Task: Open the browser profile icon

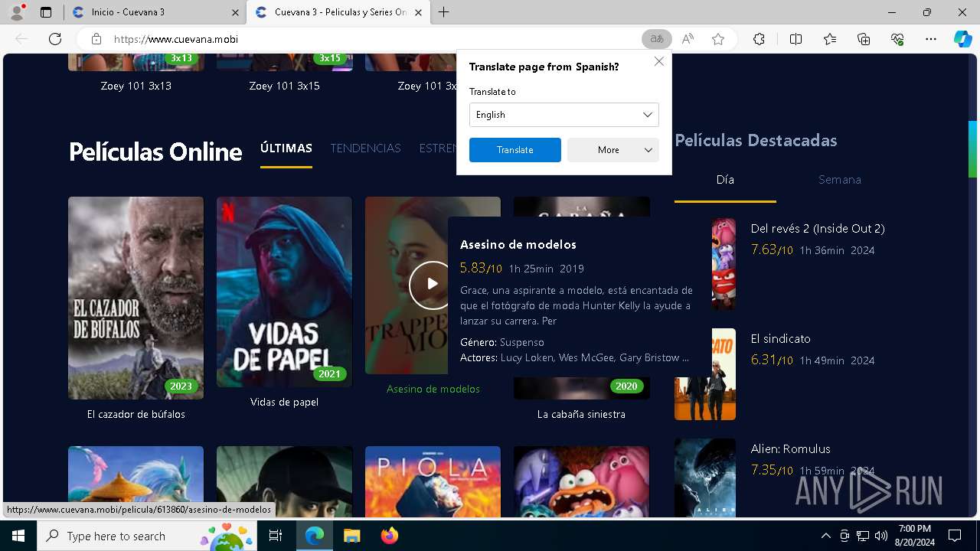Action: 17,12
